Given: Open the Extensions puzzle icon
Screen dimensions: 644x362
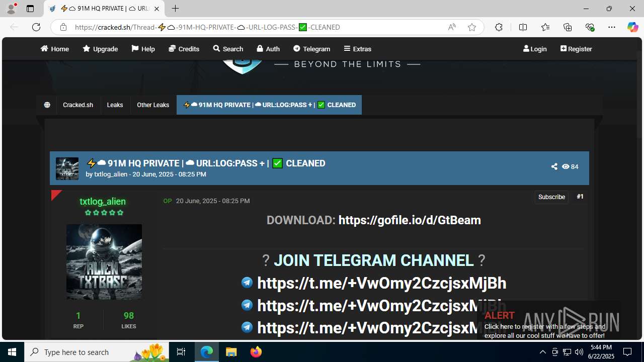Looking at the screenshot, I should tap(499, 27).
